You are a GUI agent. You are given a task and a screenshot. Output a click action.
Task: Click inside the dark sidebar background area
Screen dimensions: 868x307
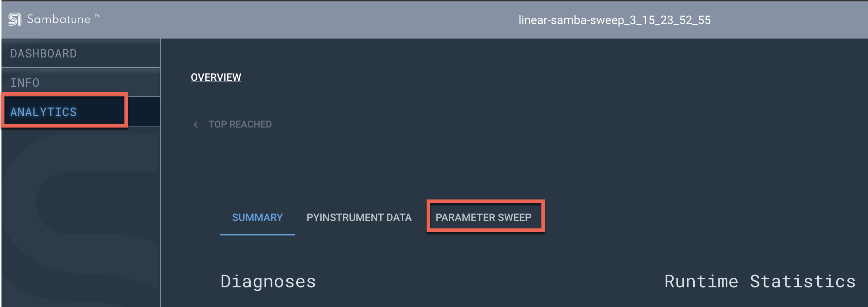coord(80,222)
